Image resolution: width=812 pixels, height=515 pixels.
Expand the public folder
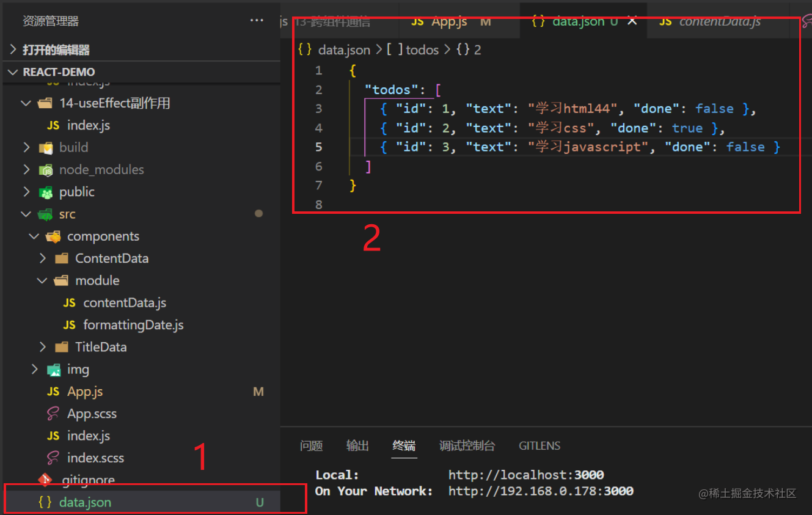(x=26, y=192)
